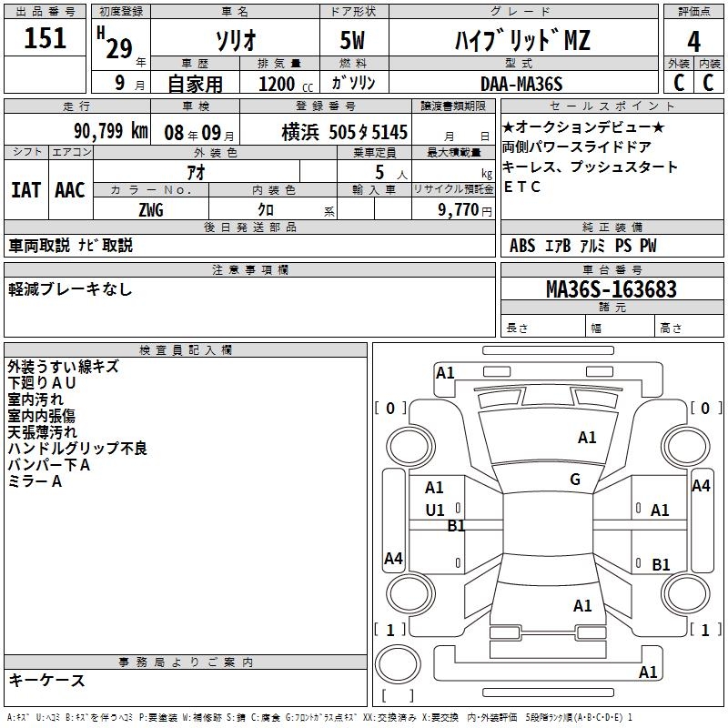Click the lot number 151
The width and height of the screenshot is (728, 728).
[45, 39]
